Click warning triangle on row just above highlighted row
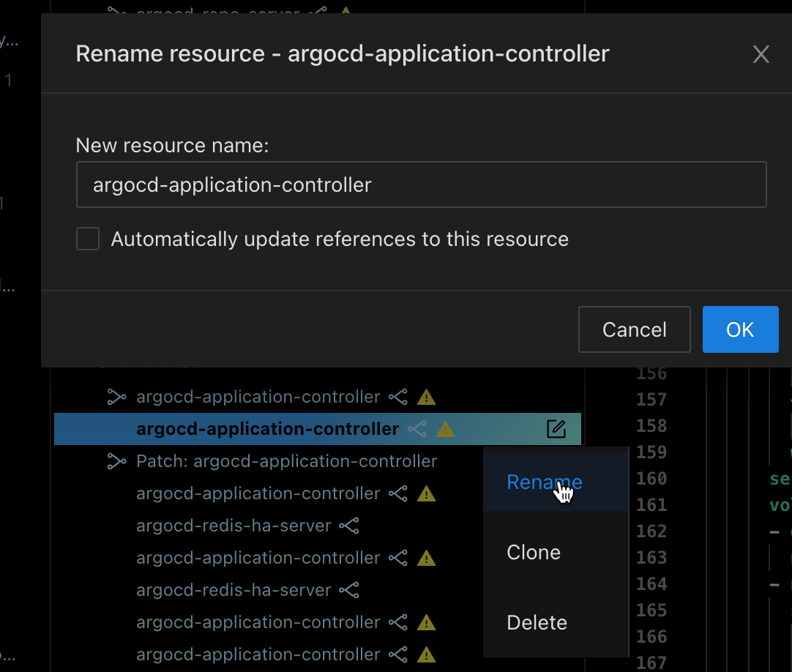This screenshot has height=672, width=792. click(x=426, y=397)
